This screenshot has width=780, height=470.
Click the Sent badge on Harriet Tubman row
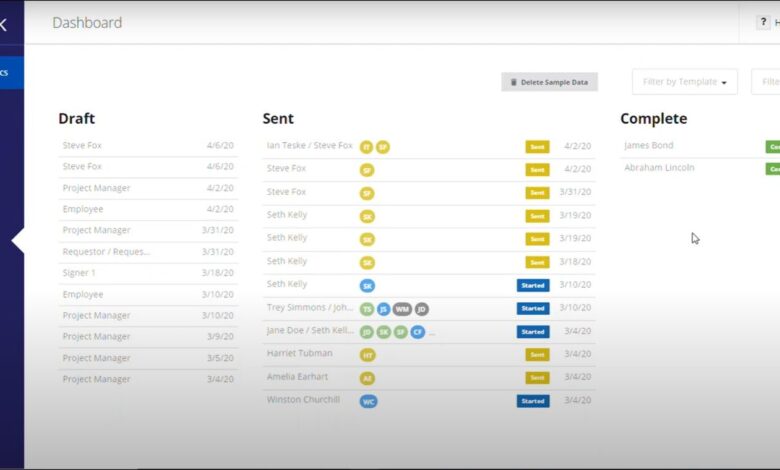point(537,355)
